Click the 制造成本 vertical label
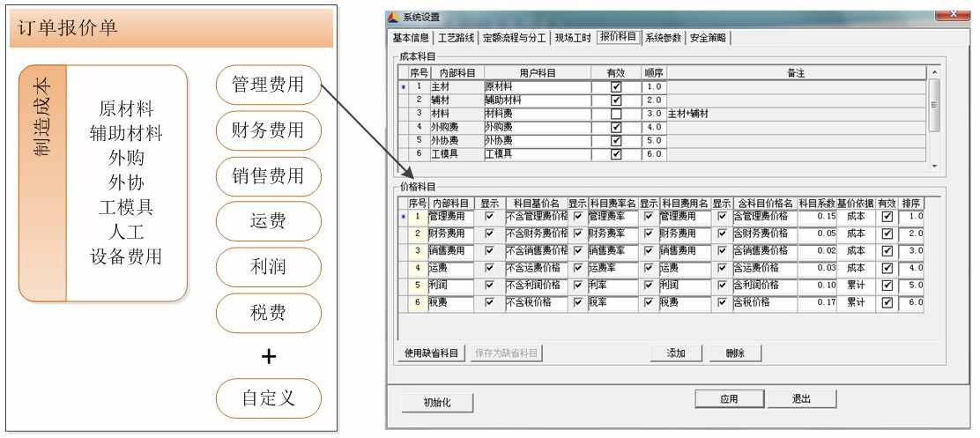980x438 pixels. coord(42,117)
